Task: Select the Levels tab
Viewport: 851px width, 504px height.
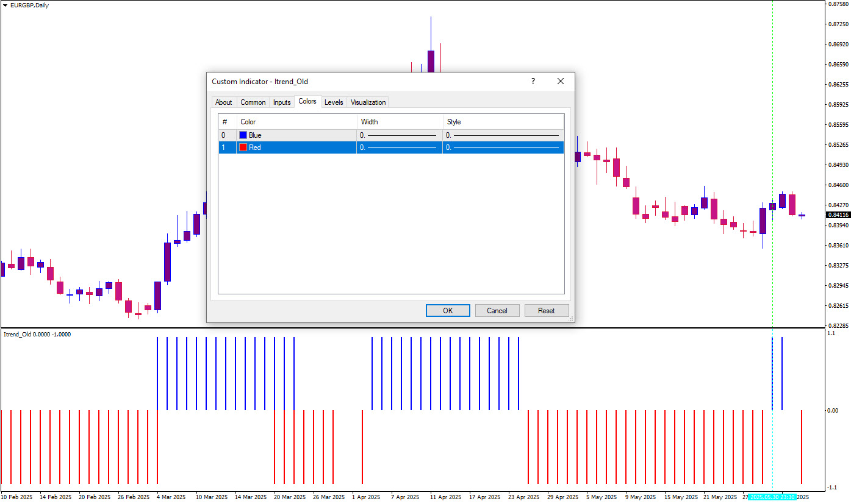Action: click(x=333, y=102)
